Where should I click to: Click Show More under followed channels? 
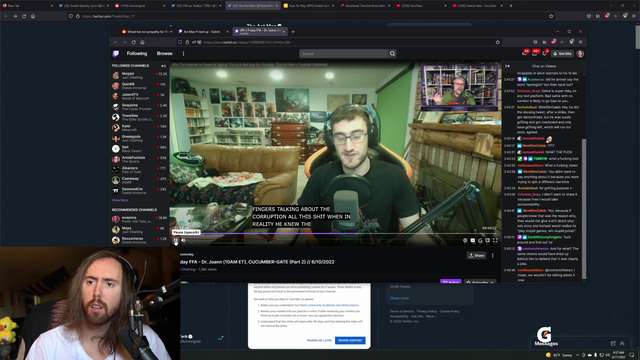pos(120,200)
